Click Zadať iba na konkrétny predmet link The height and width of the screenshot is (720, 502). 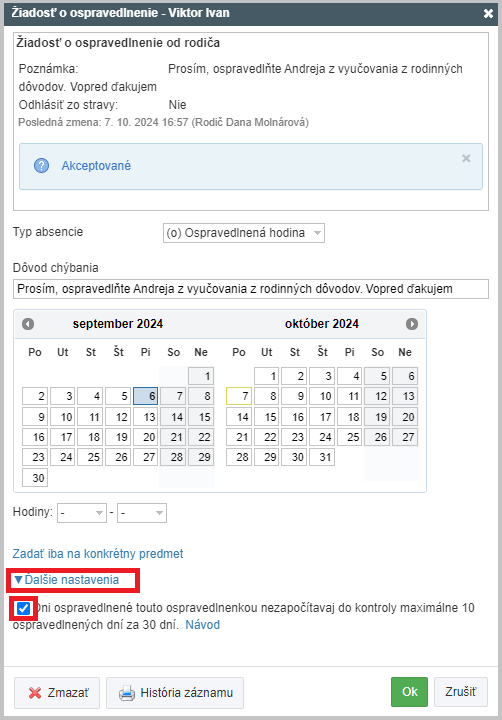(98, 554)
